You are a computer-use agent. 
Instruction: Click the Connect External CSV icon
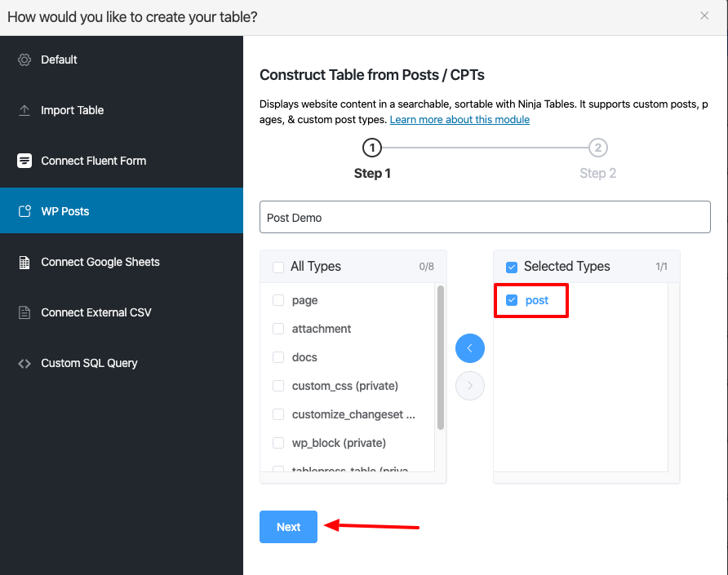(24, 312)
